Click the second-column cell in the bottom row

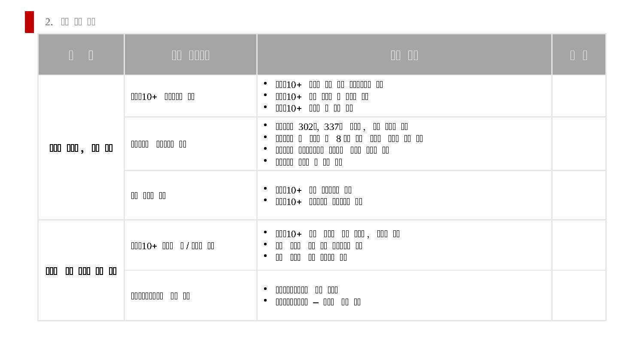coord(191,296)
